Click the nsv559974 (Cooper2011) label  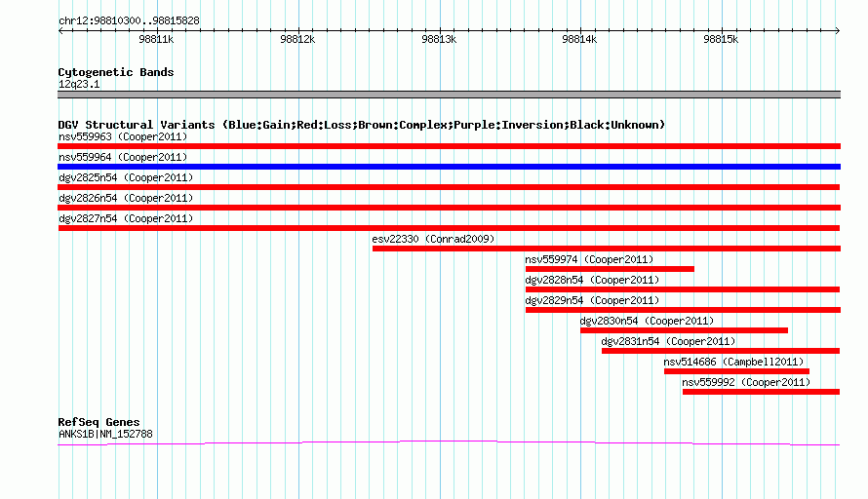tap(589, 259)
